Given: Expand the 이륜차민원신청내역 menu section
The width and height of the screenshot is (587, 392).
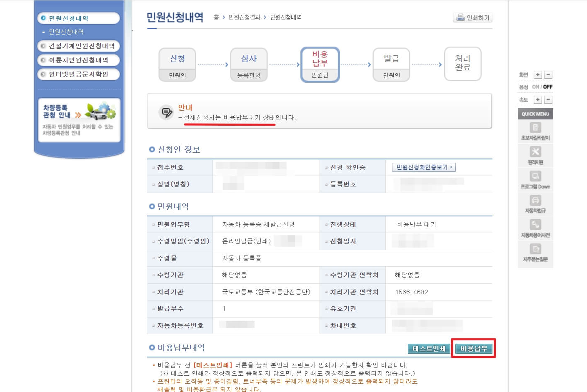Looking at the screenshot, I should (78, 60).
